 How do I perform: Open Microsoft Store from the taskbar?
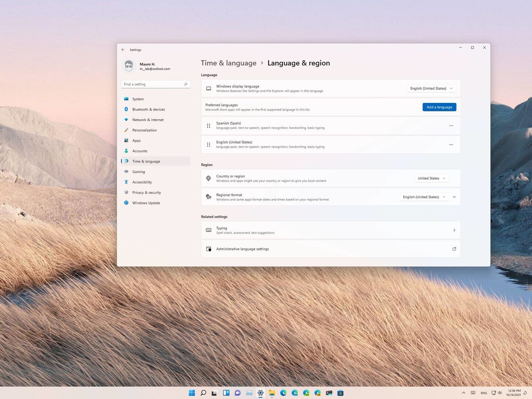click(340, 393)
